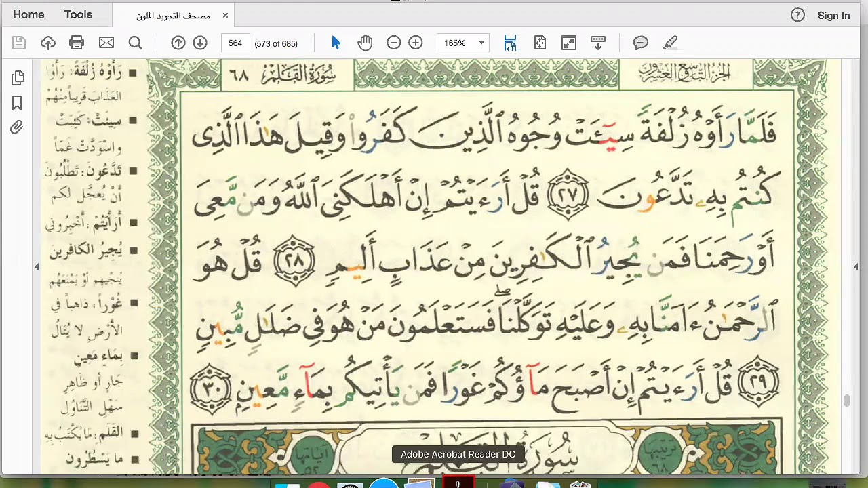This screenshot has height=488, width=868.
Task: Click margin note ما يسطرون
Action: point(95,459)
